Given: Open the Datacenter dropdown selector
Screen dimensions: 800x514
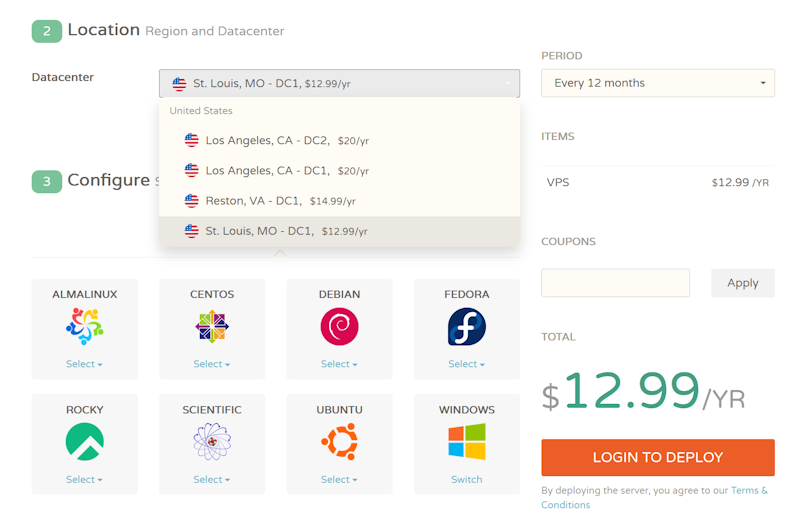Looking at the screenshot, I should click(x=339, y=84).
